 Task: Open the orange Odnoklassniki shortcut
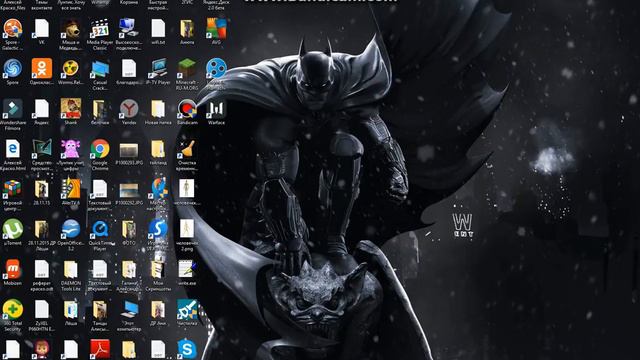(42, 69)
